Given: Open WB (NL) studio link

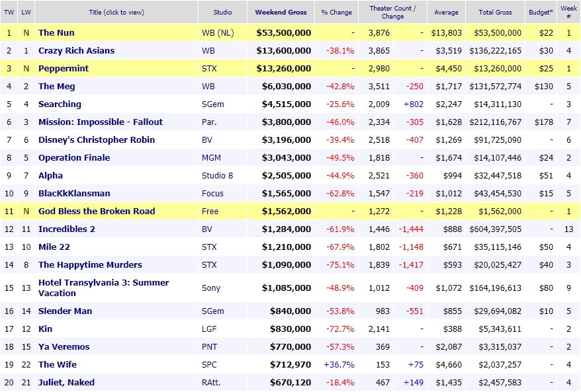Looking at the screenshot, I should [218, 32].
